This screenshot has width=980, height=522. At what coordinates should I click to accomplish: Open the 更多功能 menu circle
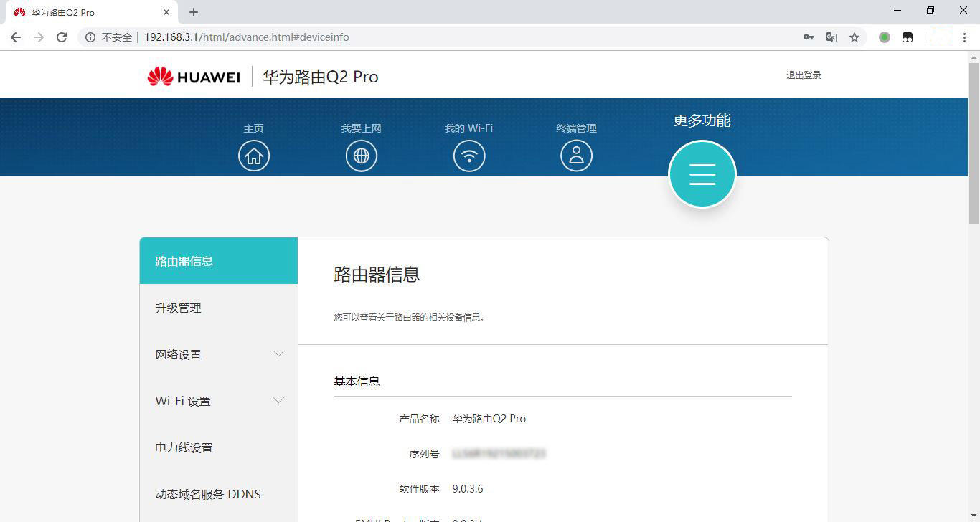click(702, 174)
